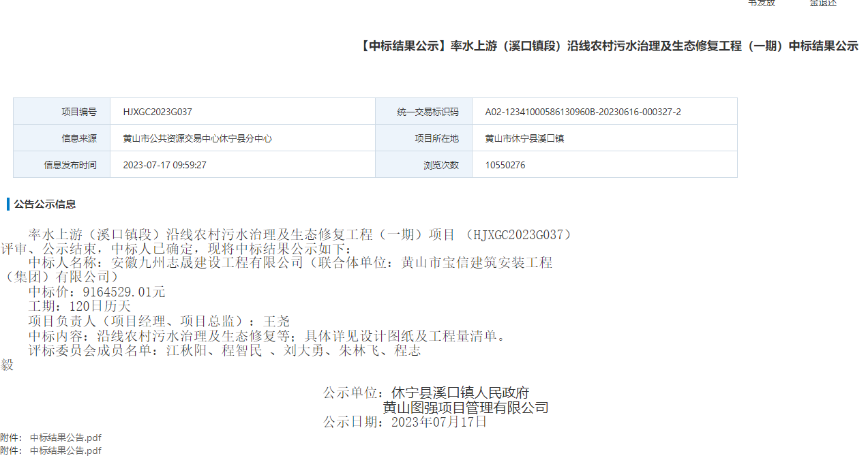Viewport: 868px width, 475px height.
Task: Click the 浏览次数 label cell
Action: 441,165
